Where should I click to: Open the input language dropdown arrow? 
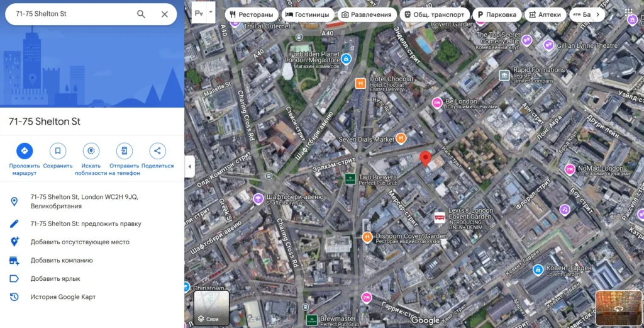(211, 12)
